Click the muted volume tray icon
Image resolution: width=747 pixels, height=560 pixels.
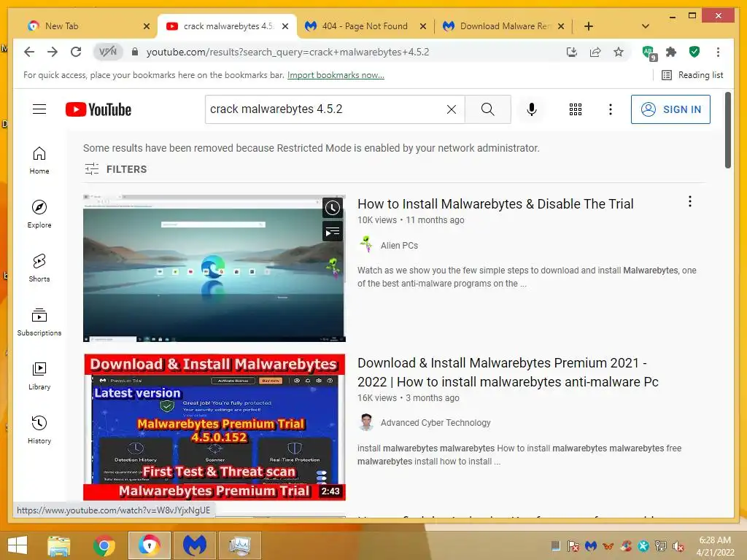pyautogui.click(x=678, y=546)
